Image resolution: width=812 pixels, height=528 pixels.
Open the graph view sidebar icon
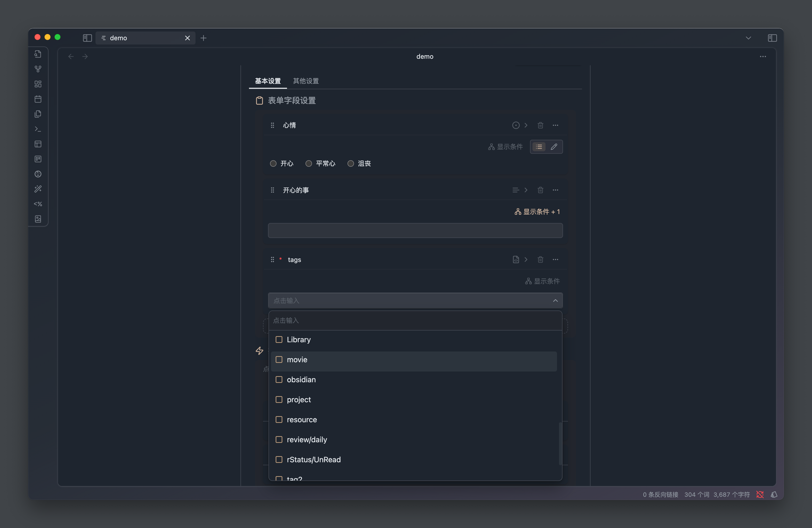38,69
